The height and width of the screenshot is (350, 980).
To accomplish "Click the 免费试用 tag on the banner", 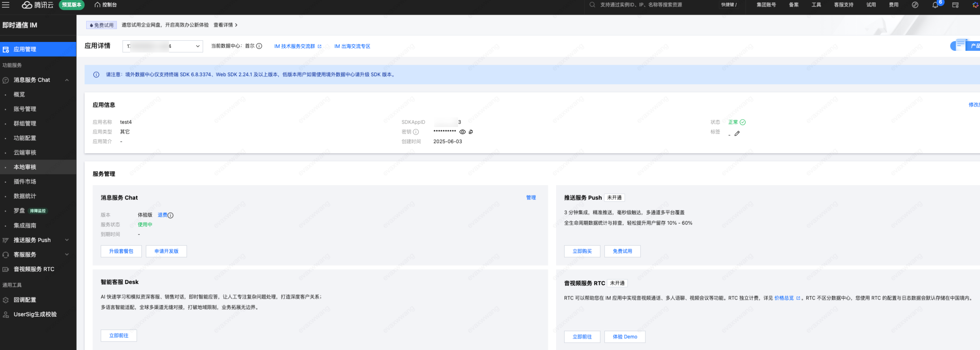I will tap(102, 25).
